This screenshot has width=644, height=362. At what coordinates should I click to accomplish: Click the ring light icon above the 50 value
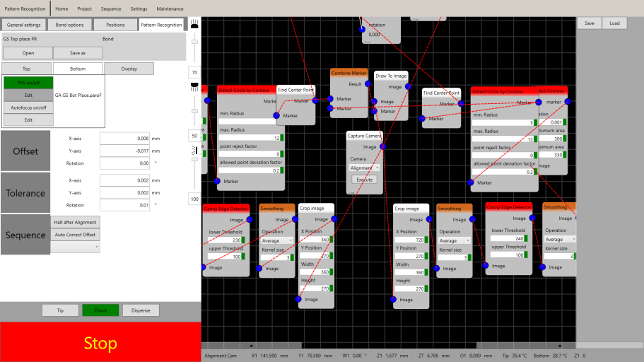pyautogui.click(x=194, y=86)
